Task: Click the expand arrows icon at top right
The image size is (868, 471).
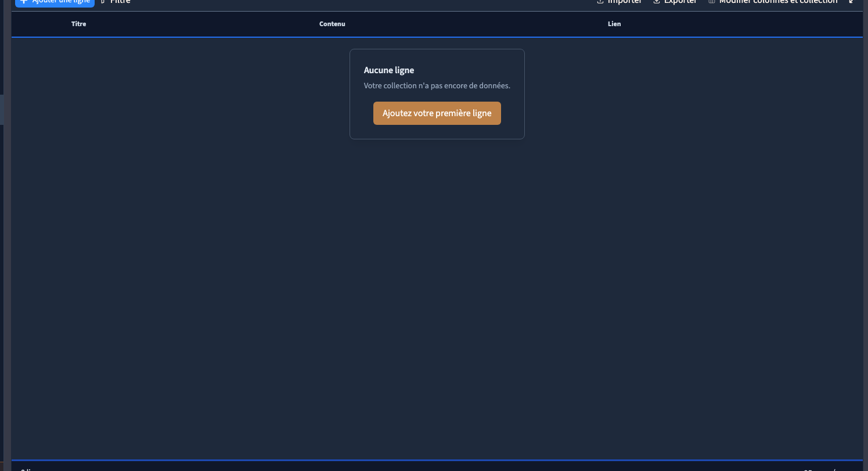Action: [852, 2]
